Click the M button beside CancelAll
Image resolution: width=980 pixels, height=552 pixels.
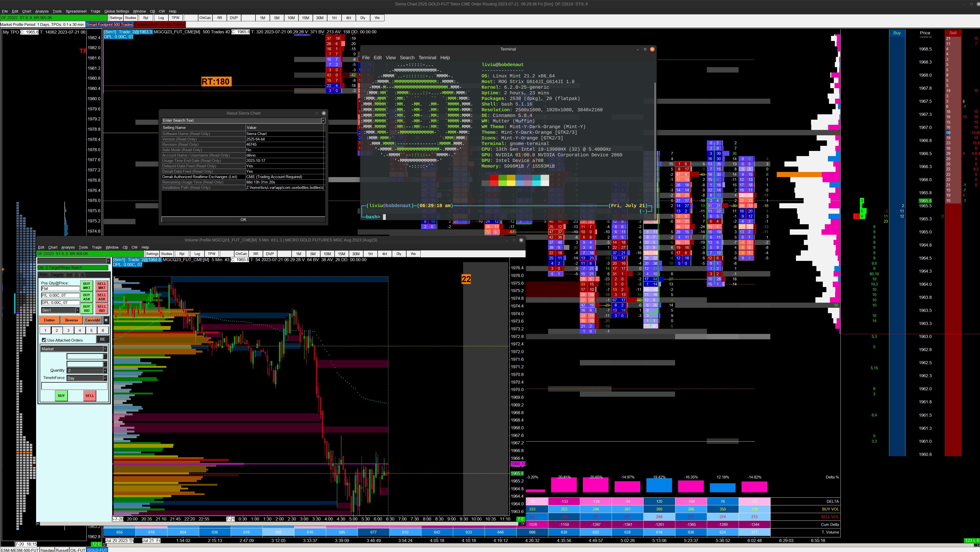tap(106, 320)
